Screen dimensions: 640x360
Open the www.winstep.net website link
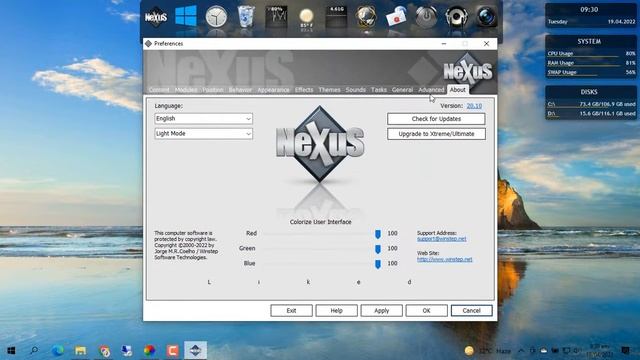[x=444, y=259]
